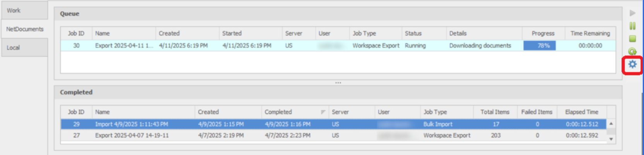
Task: Sort Queue by Name column header
Action: tap(124, 33)
